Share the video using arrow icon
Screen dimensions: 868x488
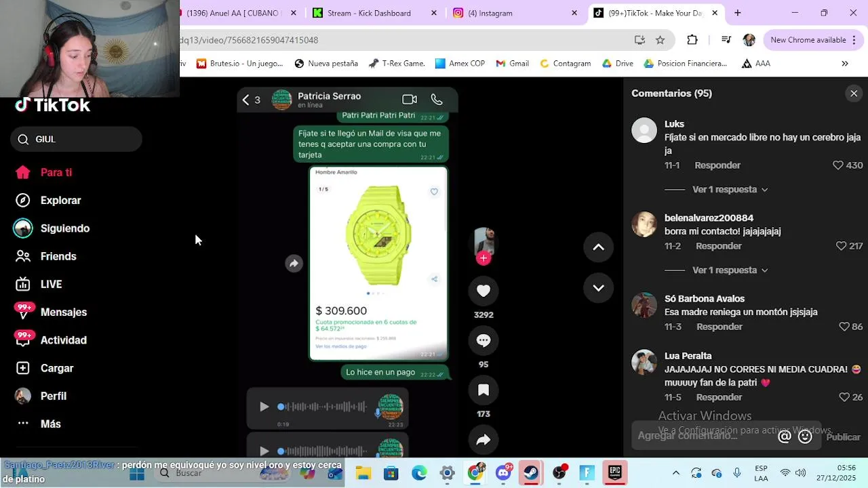point(484,440)
